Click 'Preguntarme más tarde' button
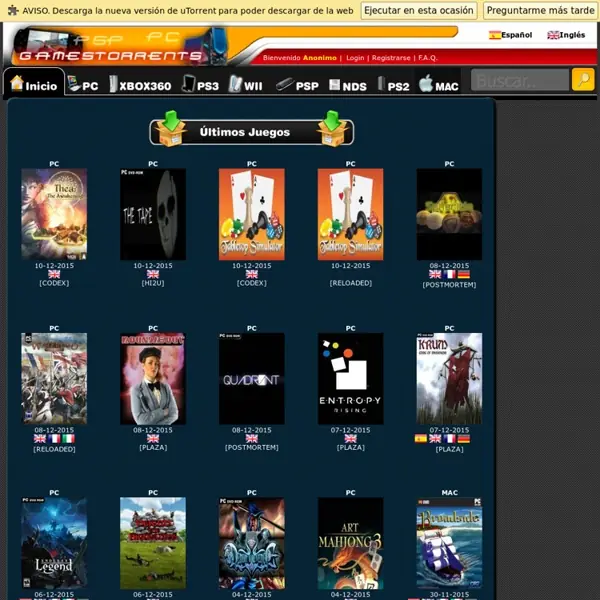Viewport: 600px width, 600px height. coord(540,10)
